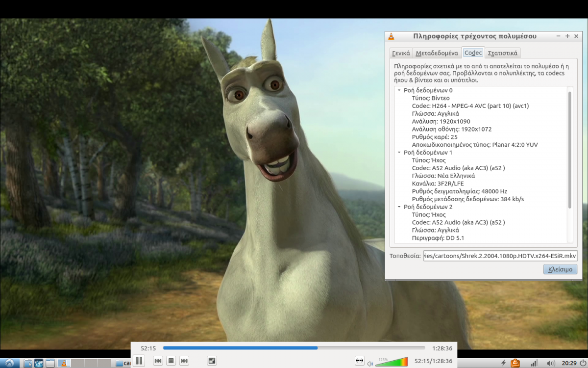Switch to the pager workspace showing the VLC cone
Viewport: 588px width, 368px height.
click(x=64, y=364)
